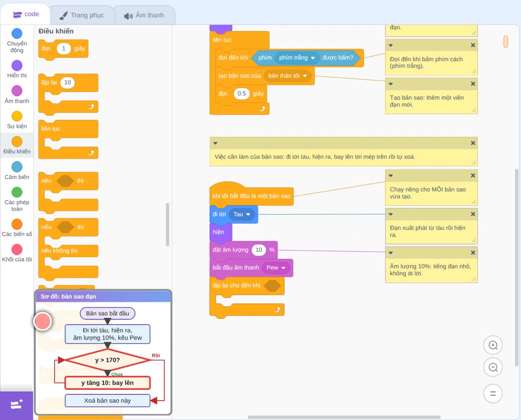Collapse the 'Tạo bản sao' comment

tap(391, 84)
